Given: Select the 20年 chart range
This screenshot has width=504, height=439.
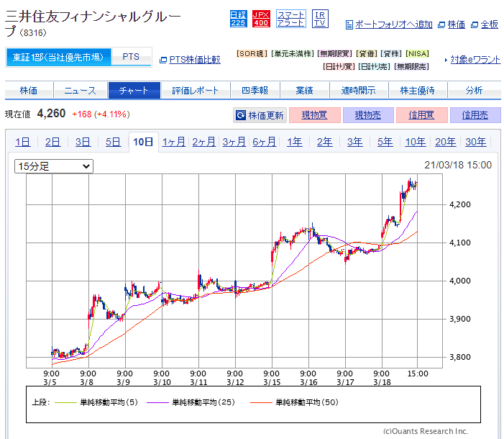Looking at the screenshot, I should click(446, 142).
